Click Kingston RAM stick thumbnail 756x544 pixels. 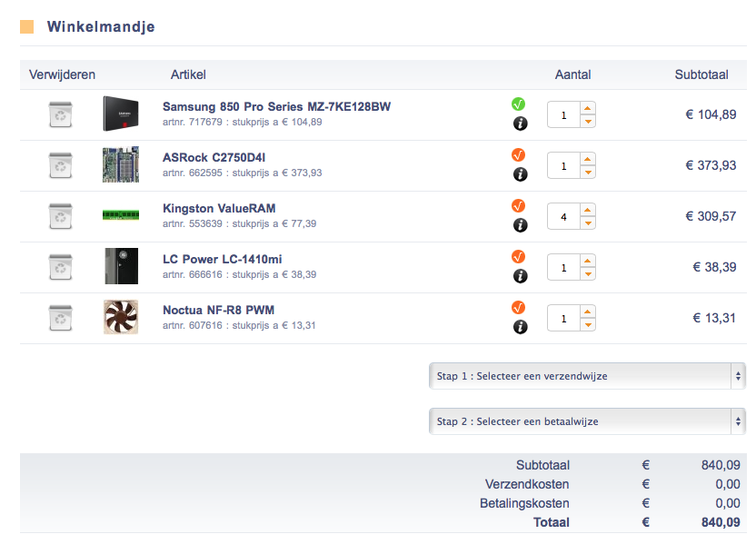121,215
